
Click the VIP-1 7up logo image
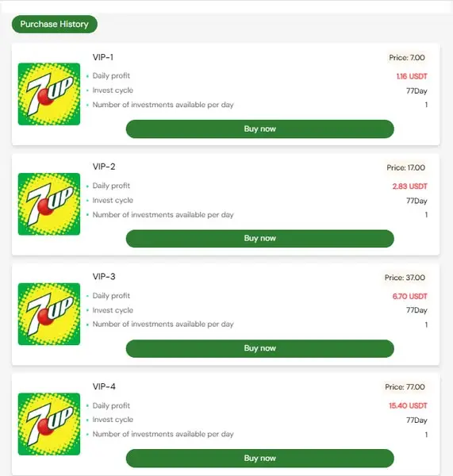[x=49, y=94]
